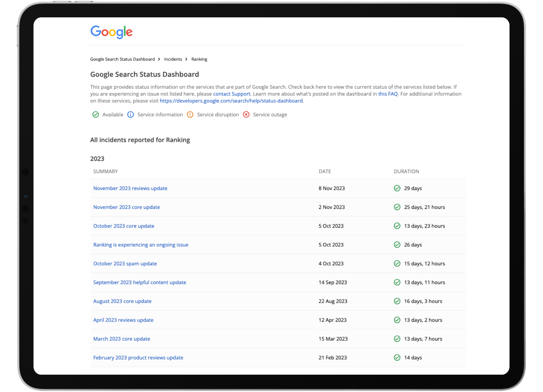Click the DATE column header
543x392 pixels.
tap(325, 171)
